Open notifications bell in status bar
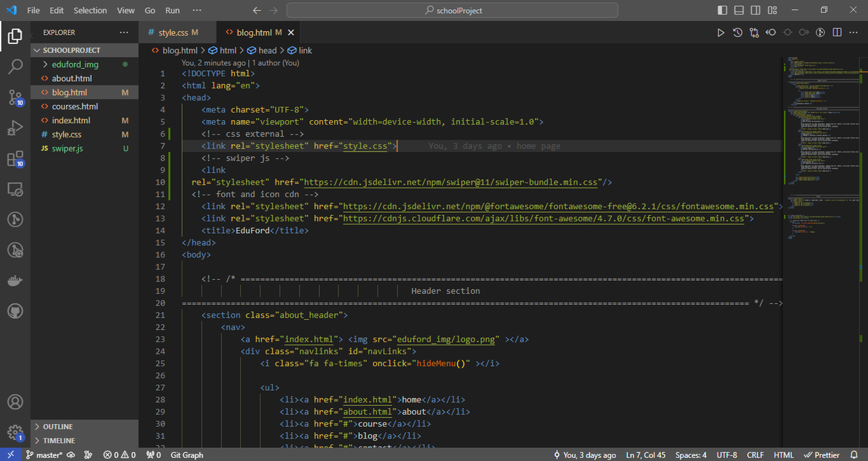Screen dimensions: 868x461 pos(855,455)
